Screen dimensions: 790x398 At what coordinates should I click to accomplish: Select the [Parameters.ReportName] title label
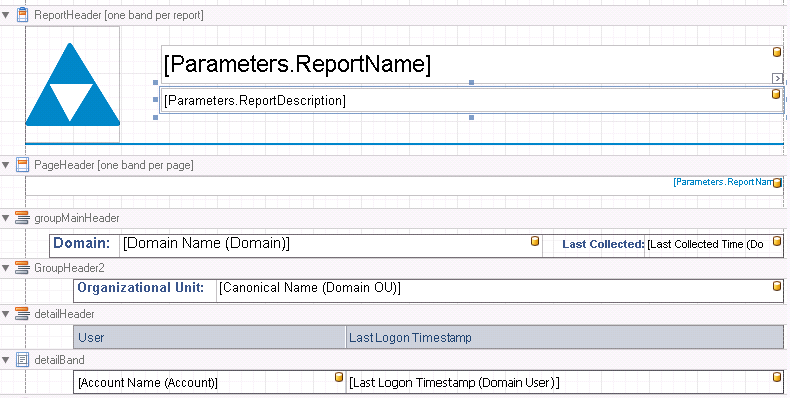coord(472,64)
